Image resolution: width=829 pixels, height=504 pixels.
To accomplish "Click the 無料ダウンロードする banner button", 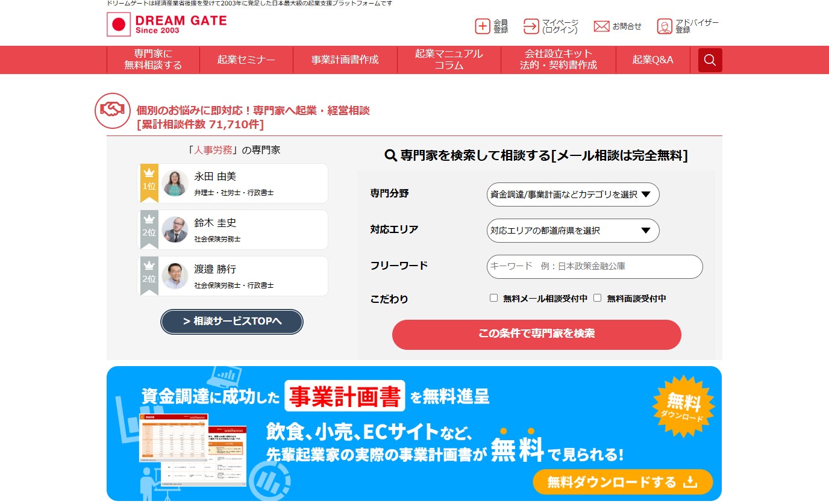I will click(622, 482).
